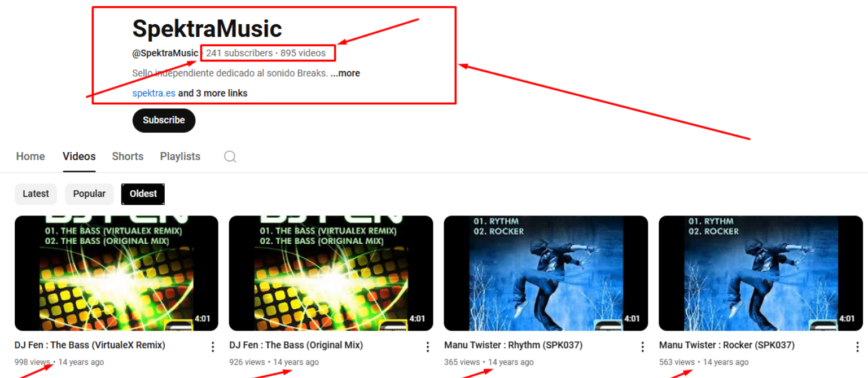This screenshot has width=868, height=378.
Task: Switch to the Home tab
Action: (30, 156)
